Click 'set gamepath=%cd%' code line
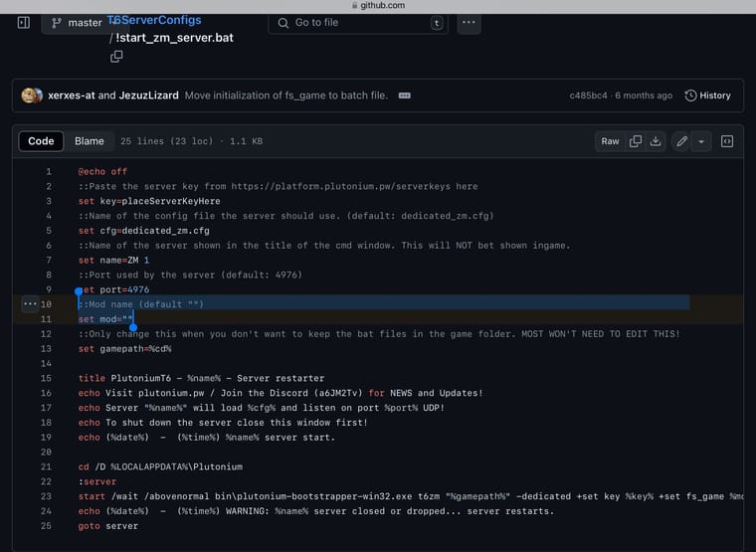Viewport: 756px width, 552px height. click(x=125, y=349)
